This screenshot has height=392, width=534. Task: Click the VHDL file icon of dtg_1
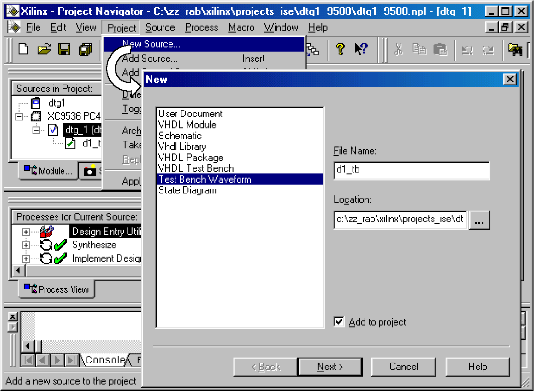53,130
